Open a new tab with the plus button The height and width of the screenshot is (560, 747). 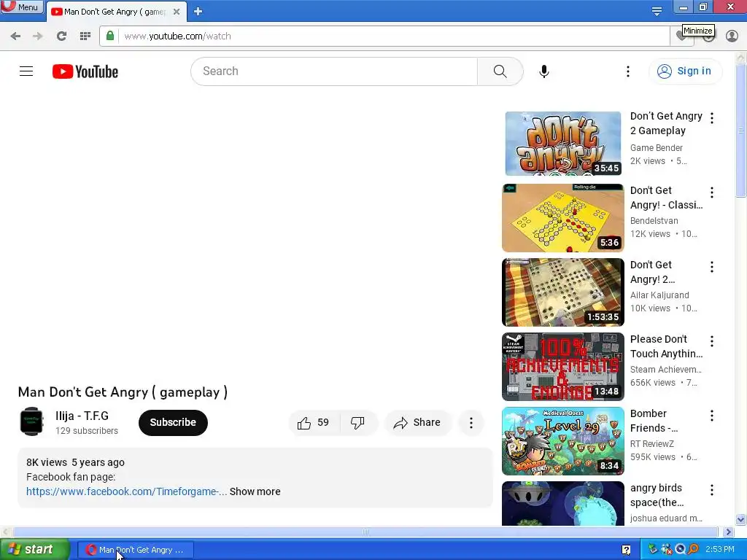click(x=198, y=12)
